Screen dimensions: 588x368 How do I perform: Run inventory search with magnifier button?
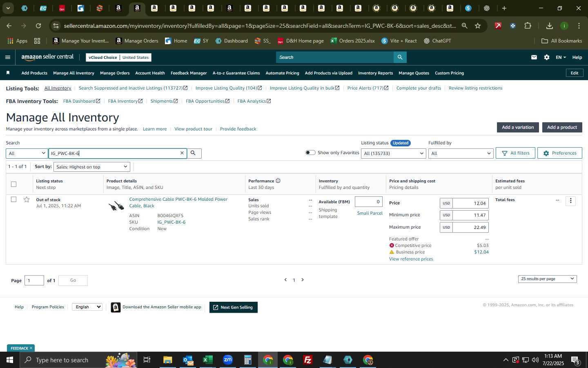coord(194,153)
